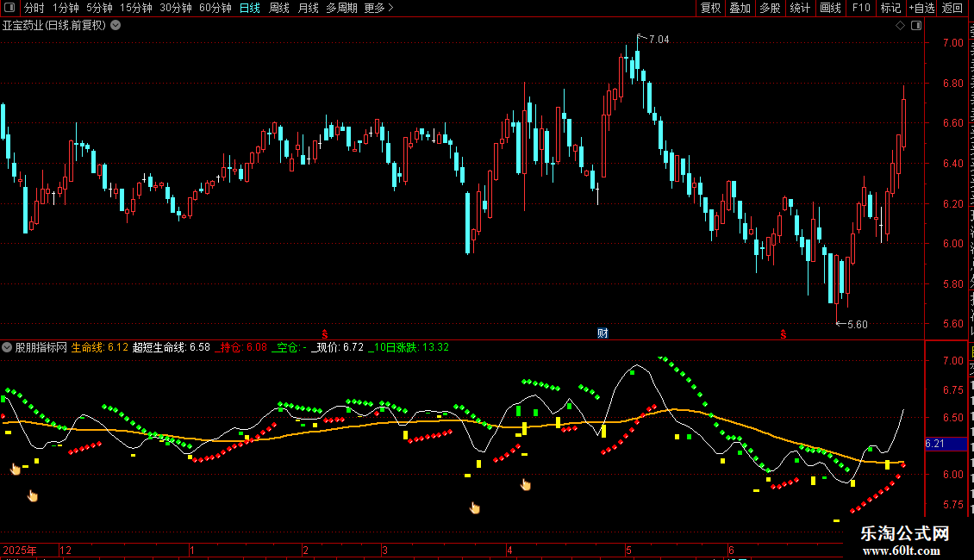Click the hand pointer icon after April label

(526, 484)
